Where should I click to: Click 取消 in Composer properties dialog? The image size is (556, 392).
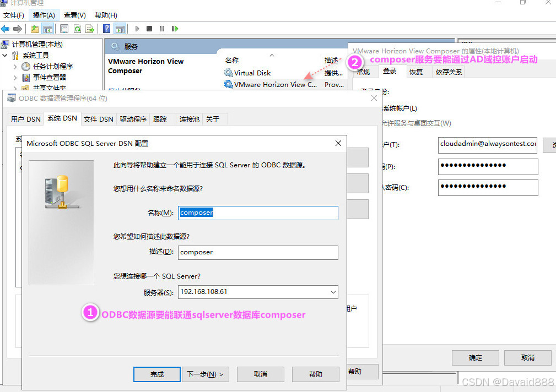(528, 358)
